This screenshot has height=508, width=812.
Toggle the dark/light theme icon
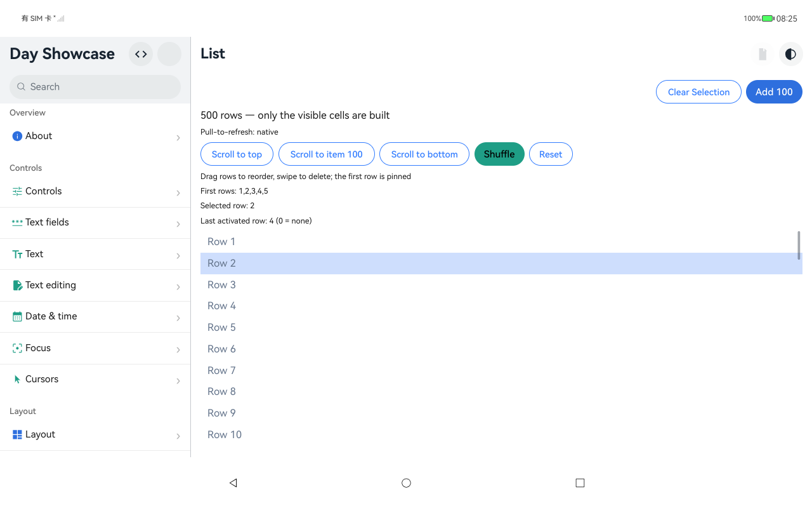(x=790, y=54)
